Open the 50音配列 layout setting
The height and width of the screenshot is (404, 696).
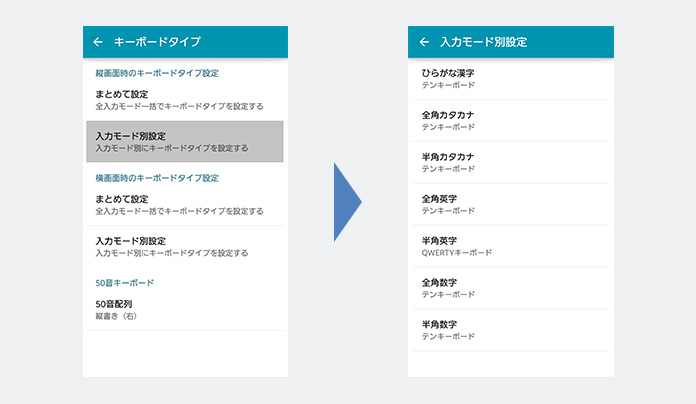185,309
